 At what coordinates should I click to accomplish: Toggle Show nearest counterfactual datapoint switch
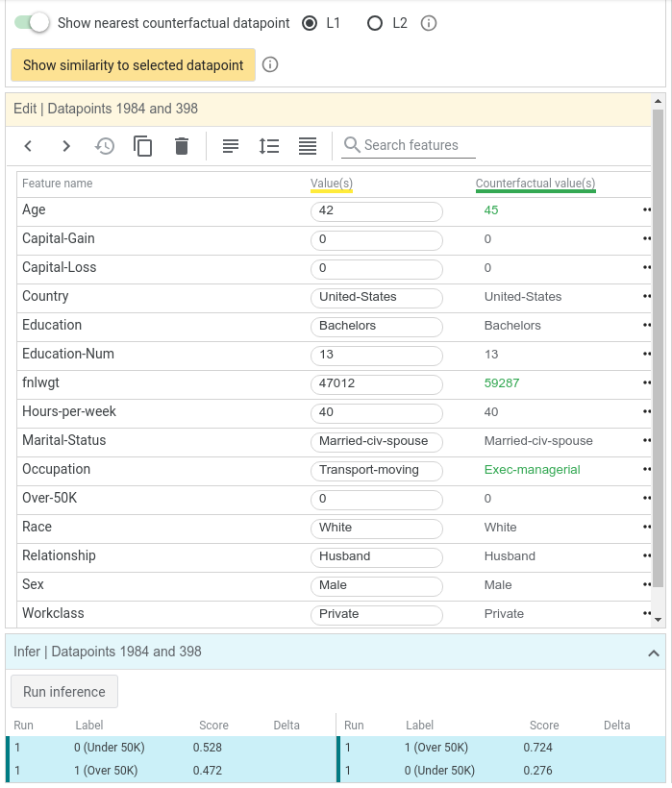tap(32, 23)
